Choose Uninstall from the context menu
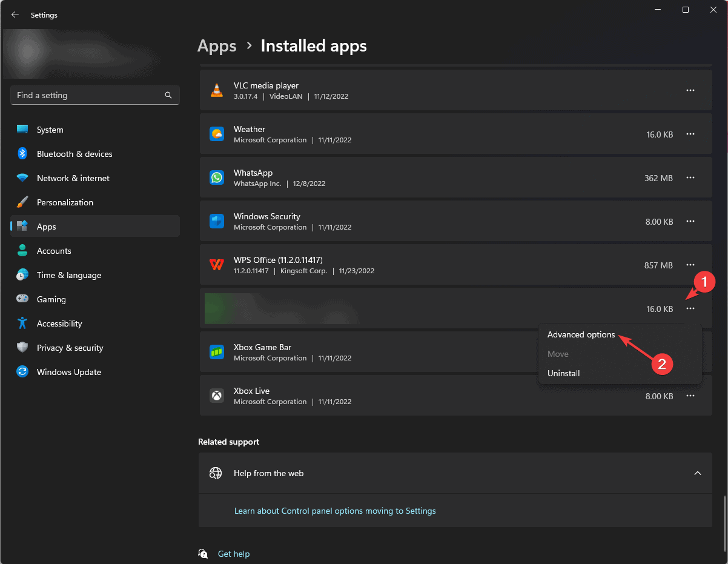728x564 pixels. 563,373
